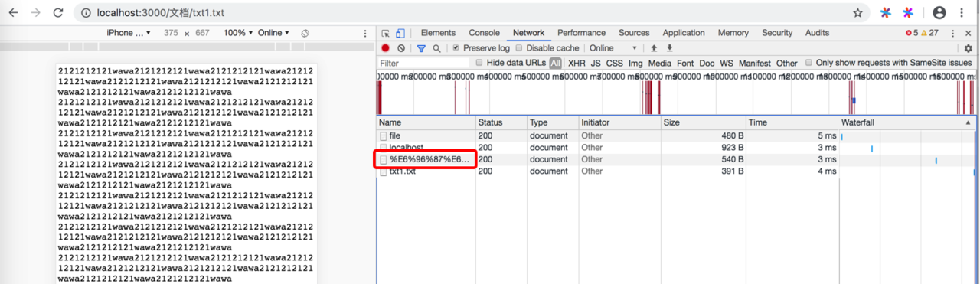The height and width of the screenshot is (284, 980).
Task: Click the first colorful extension icon
Action: click(x=886, y=13)
